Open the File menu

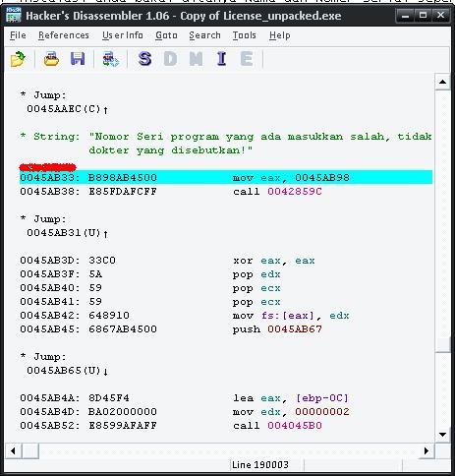[18, 35]
